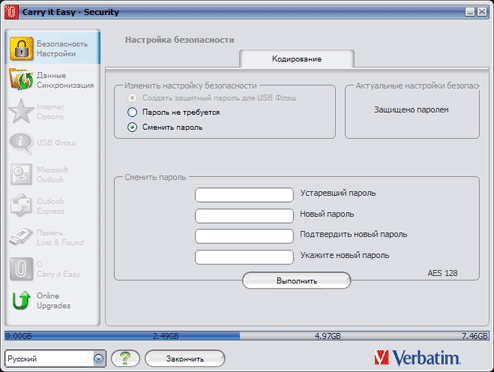The height and width of the screenshot is (372, 494).
Task: Click the Carry it Easy title bar logo
Action: click(x=12, y=12)
